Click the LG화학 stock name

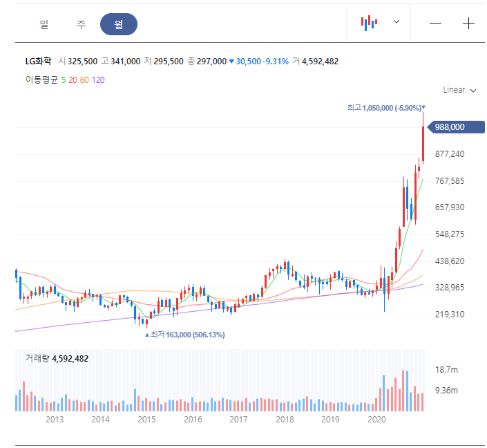(x=38, y=61)
